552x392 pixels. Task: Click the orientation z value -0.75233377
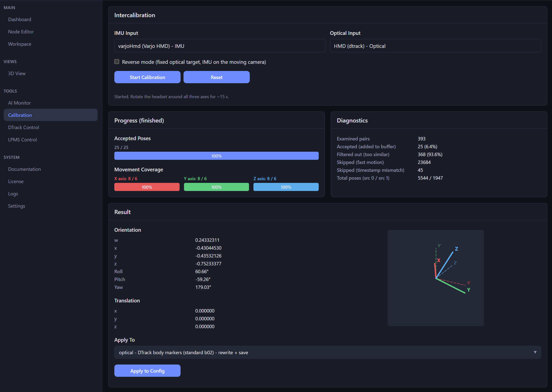point(208,264)
